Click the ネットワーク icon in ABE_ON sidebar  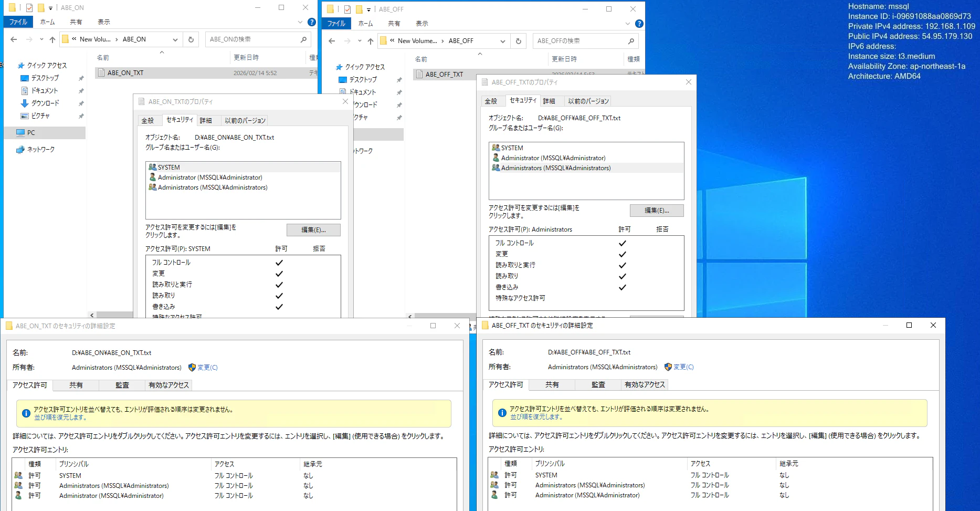(20, 150)
